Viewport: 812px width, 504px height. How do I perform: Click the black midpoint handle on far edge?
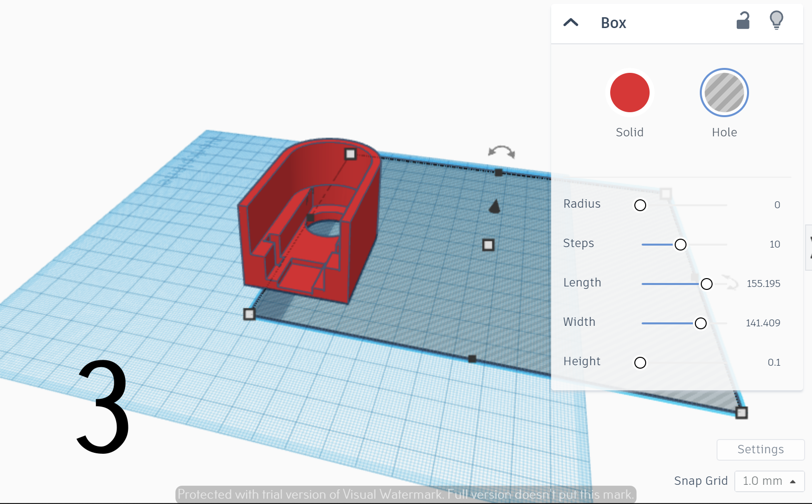(499, 173)
